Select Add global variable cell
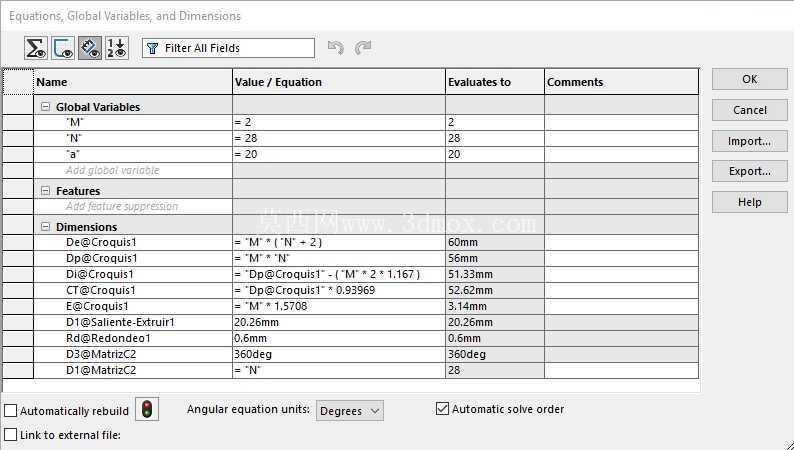 133,170
